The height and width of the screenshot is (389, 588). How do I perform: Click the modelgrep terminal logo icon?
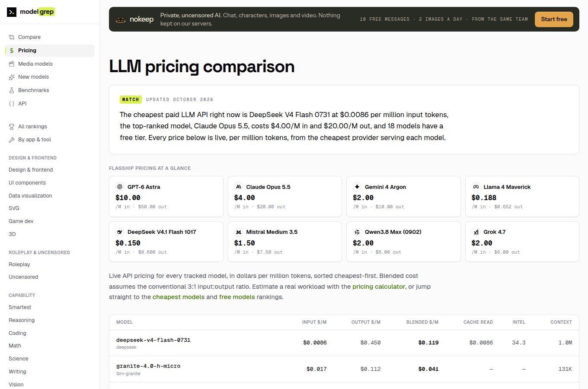click(x=12, y=12)
